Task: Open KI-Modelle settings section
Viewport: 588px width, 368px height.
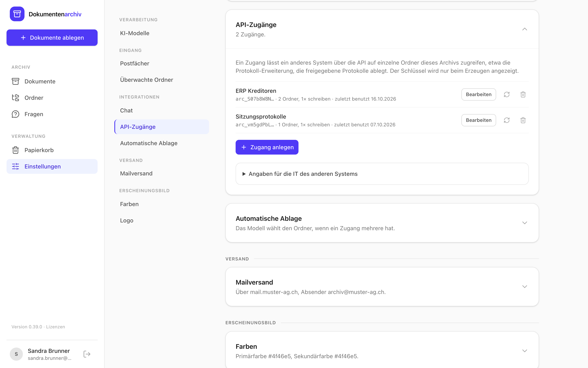Action: pyautogui.click(x=161, y=33)
